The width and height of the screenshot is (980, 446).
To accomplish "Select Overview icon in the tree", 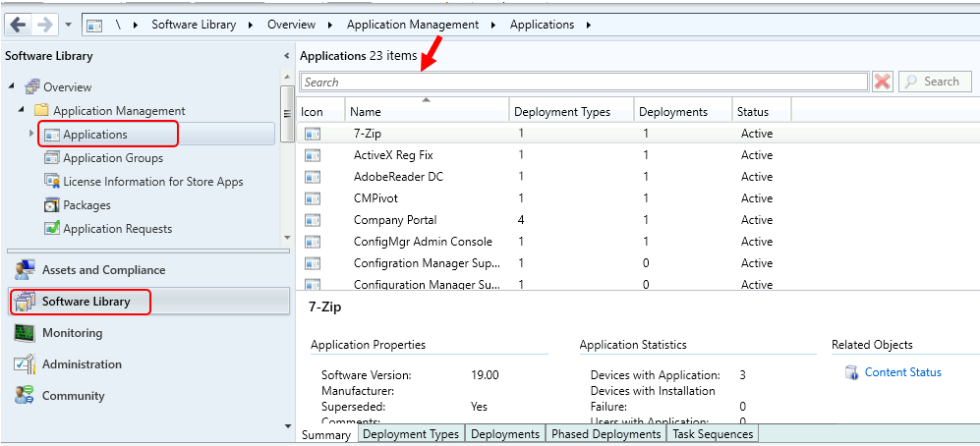I will (31, 86).
